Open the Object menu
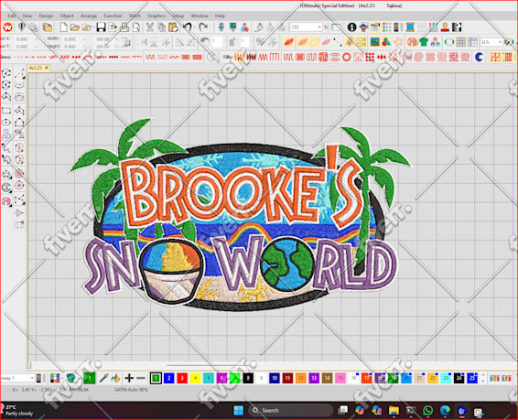518x420 pixels. point(67,16)
